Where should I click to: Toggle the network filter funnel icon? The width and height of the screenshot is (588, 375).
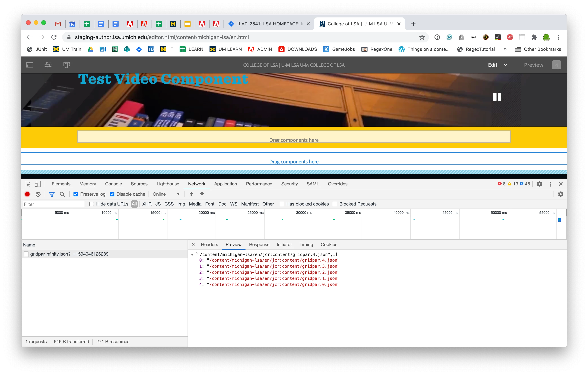point(52,194)
